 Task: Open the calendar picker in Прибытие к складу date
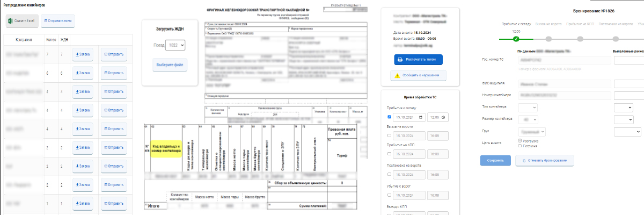pyautogui.click(x=421, y=117)
